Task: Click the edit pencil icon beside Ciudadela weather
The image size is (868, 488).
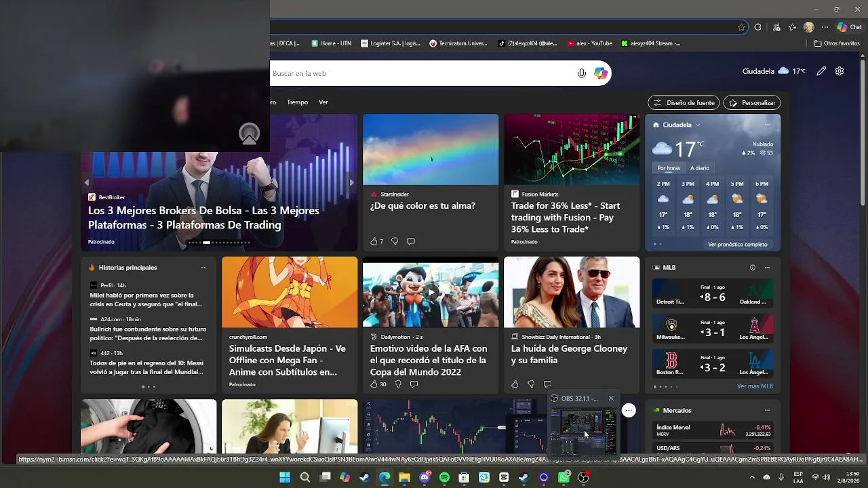Action: 821,71
